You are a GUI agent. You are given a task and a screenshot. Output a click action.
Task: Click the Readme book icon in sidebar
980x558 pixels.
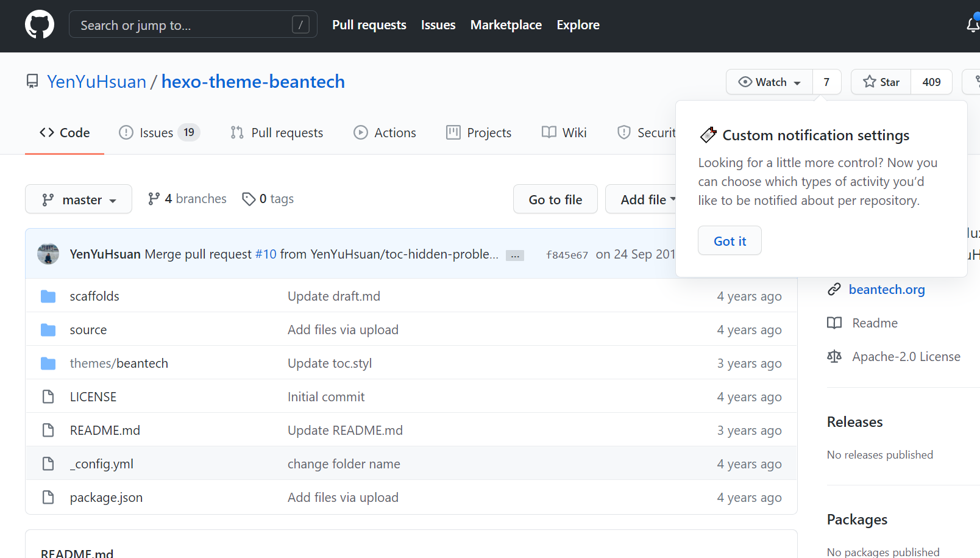tap(834, 323)
